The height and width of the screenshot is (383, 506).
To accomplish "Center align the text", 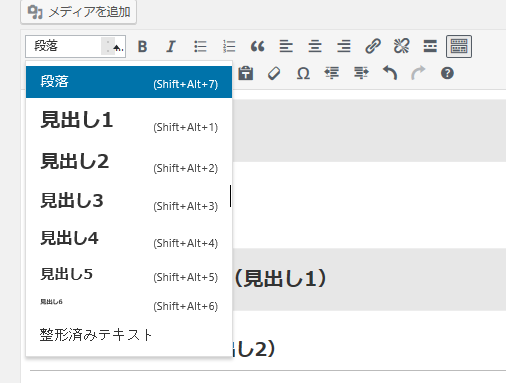I will point(315,46).
